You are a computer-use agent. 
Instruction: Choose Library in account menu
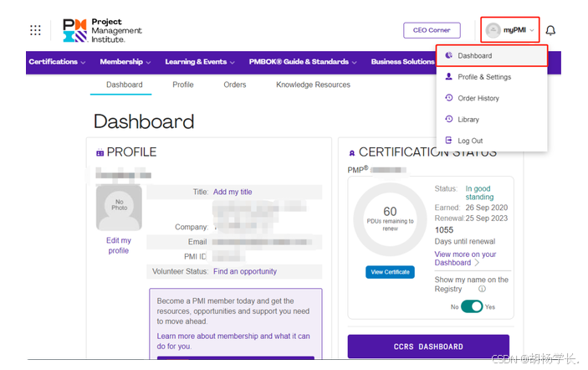pyautogui.click(x=492, y=120)
